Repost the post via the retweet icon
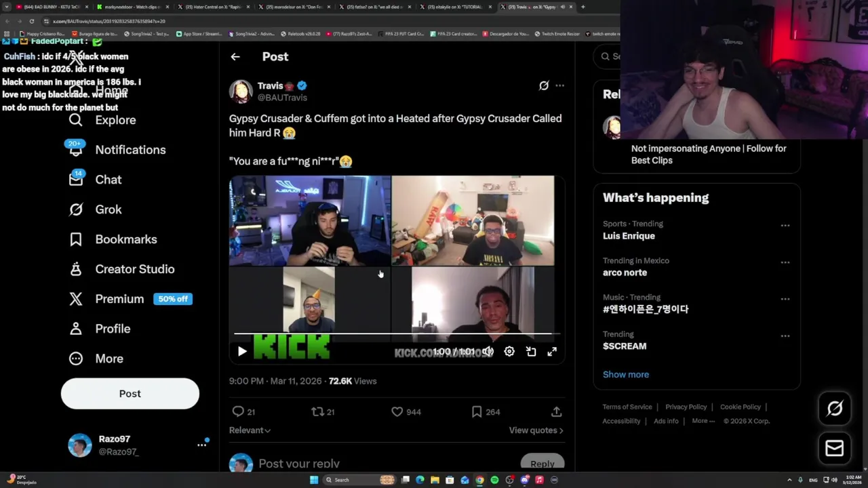This screenshot has height=488, width=868. 317,411
